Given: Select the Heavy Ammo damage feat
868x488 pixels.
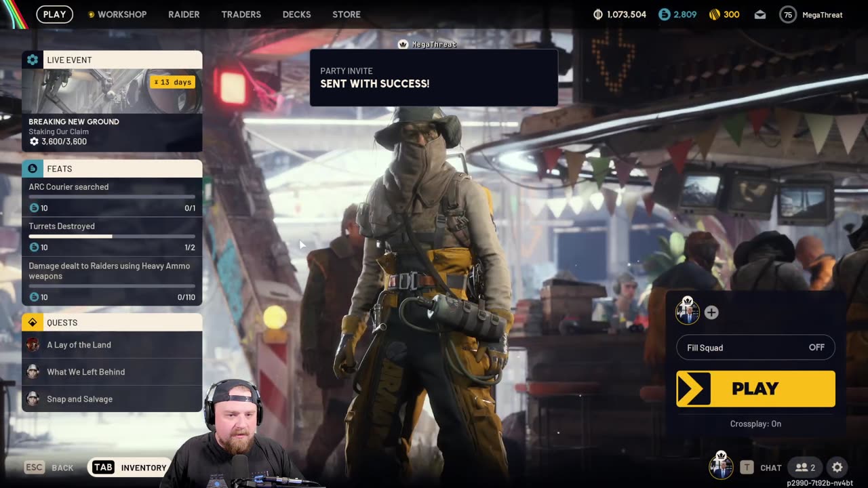Looking at the screenshot, I should pyautogui.click(x=112, y=281).
